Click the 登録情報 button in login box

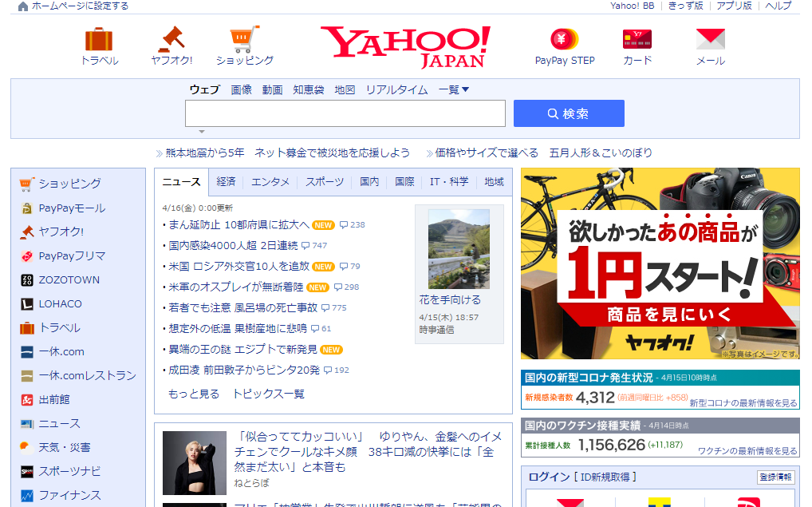[775, 477]
